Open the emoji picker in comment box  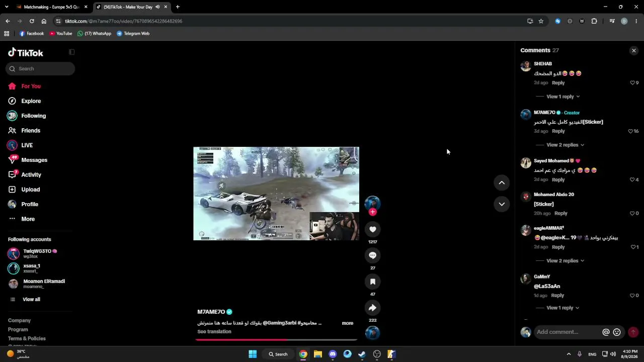coord(617,332)
